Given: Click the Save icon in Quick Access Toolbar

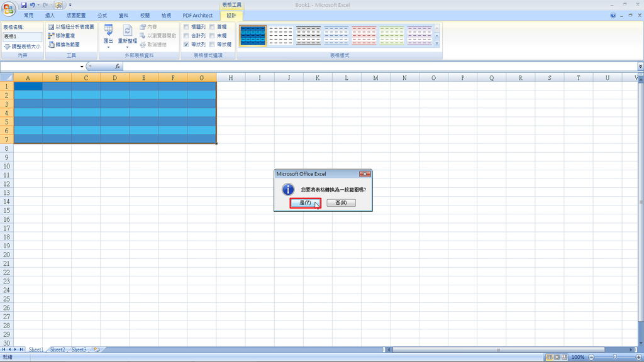Looking at the screenshot, I should point(23,5).
